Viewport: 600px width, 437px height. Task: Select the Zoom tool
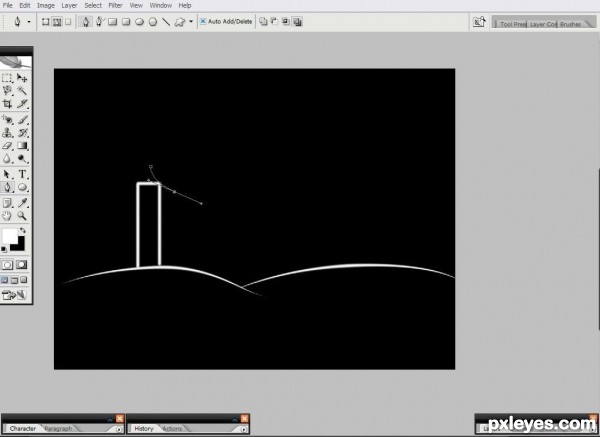click(x=22, y=216)
